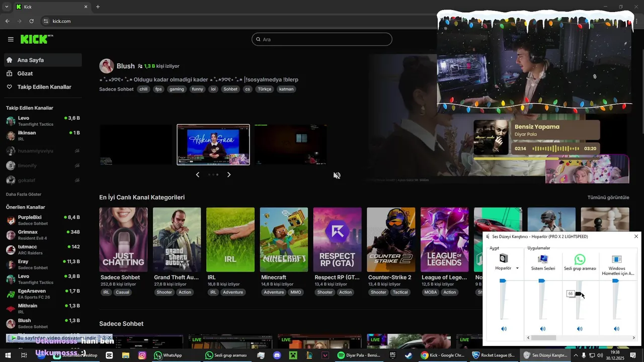Open Counter-Strike 2 category card
The width and height of the screenshot is (644, 362).
[391, 240]
